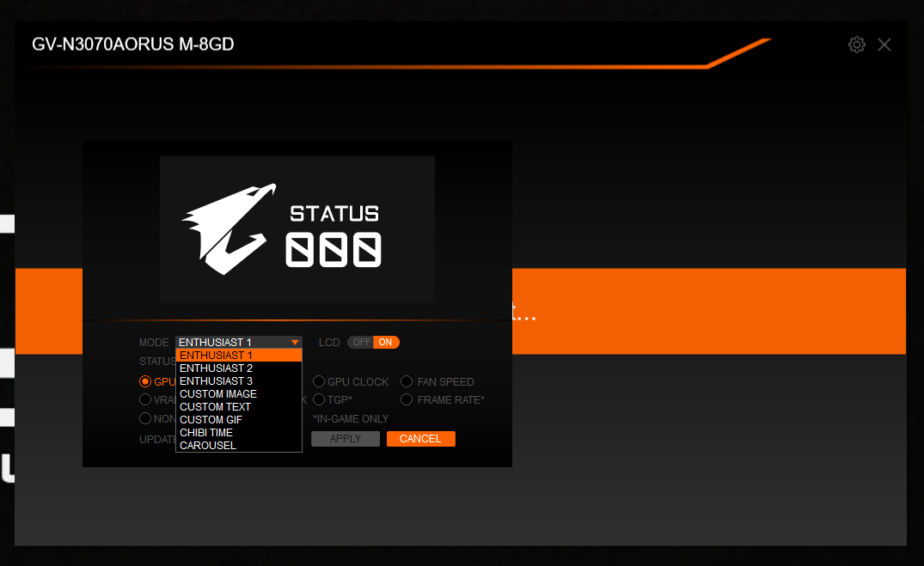Image resolution: width=924 pixels, height=566 pixels.
Task: Select CUSTOM IMAGE mode
Action: coord(239,394)
